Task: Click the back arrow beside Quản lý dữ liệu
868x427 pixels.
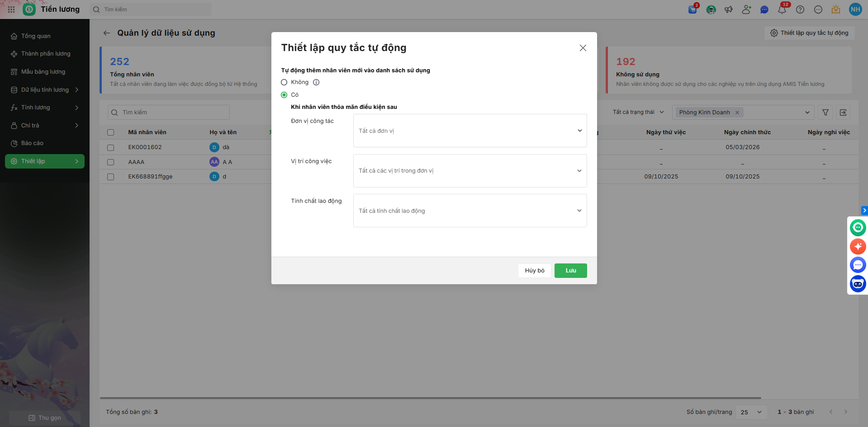Action: click(x=107, y=33)
